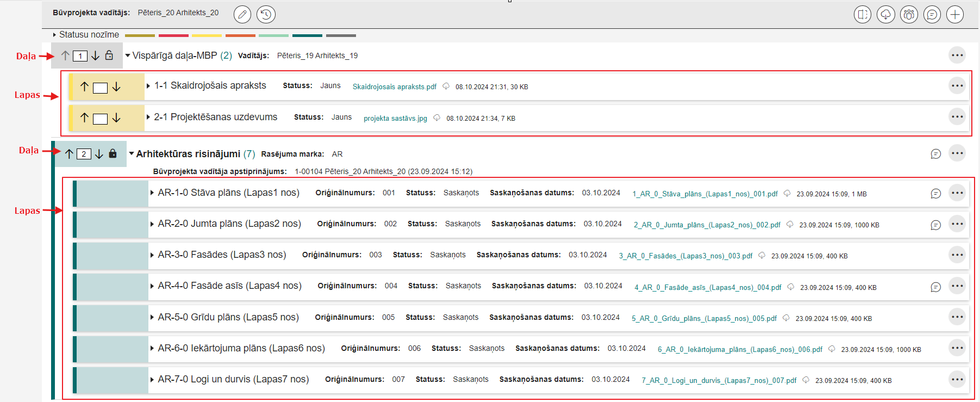Screen dimensions: 980x402
Task: Click the pencil edit icon beside Būvprojekta vadītājs
Action: pos(242,14)
